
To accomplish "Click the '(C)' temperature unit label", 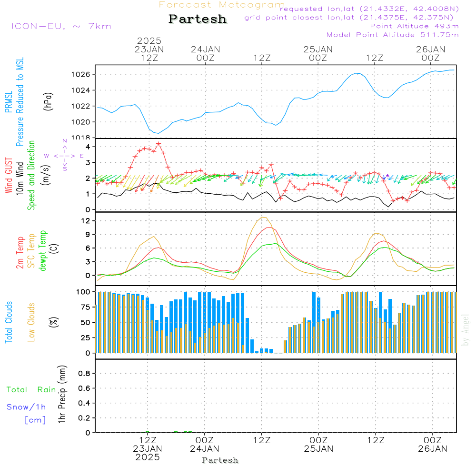I will click(x=55, y=248).
